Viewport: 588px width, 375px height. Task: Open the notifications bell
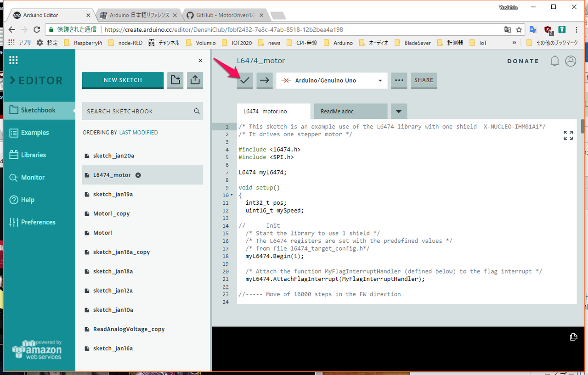tap(555, 61)
